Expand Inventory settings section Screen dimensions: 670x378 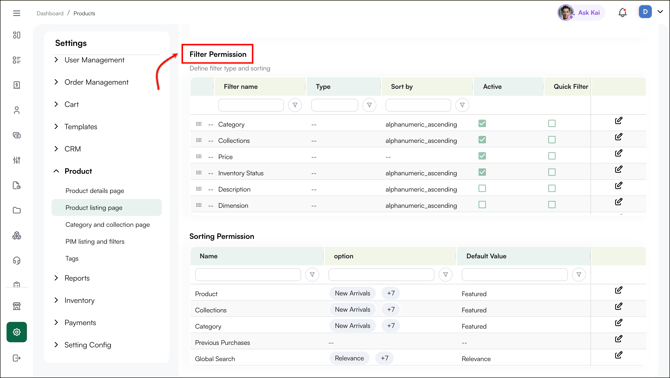(x=74, y=300)
